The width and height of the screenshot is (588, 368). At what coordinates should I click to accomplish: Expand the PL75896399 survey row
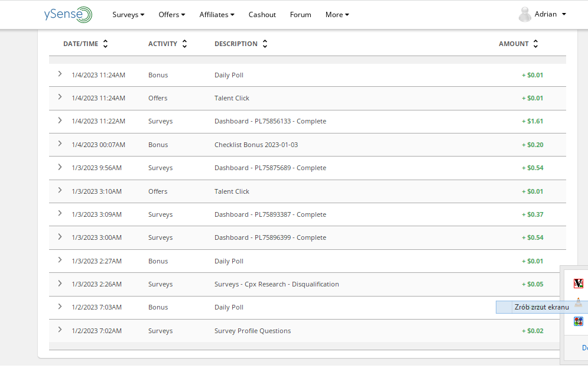pyautogui.click(x=60, y=236)
